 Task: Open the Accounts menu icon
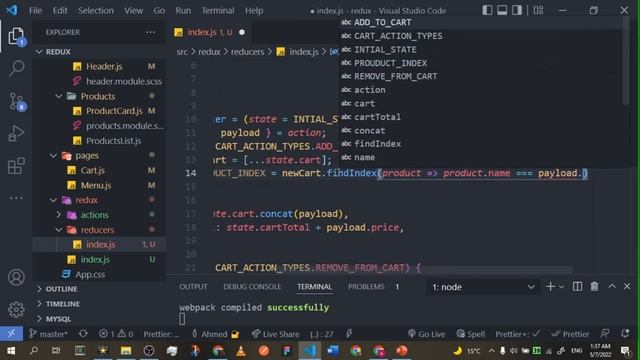16,278
